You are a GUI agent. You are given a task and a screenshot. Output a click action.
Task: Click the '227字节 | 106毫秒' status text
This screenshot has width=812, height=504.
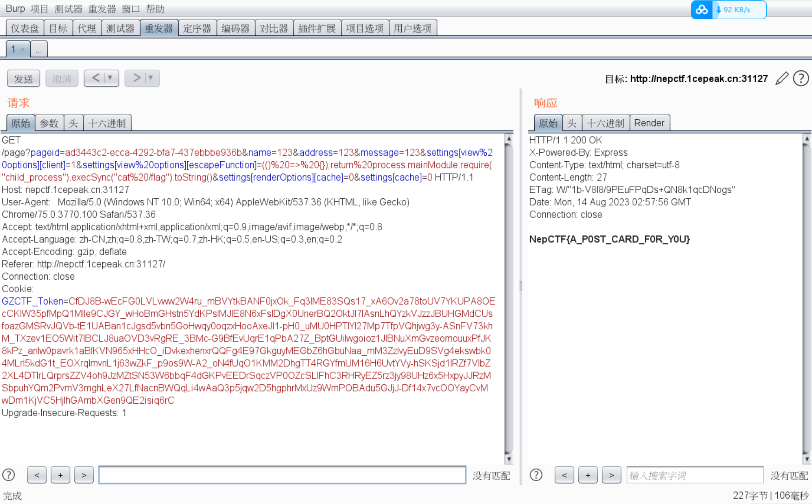[771, 495]
